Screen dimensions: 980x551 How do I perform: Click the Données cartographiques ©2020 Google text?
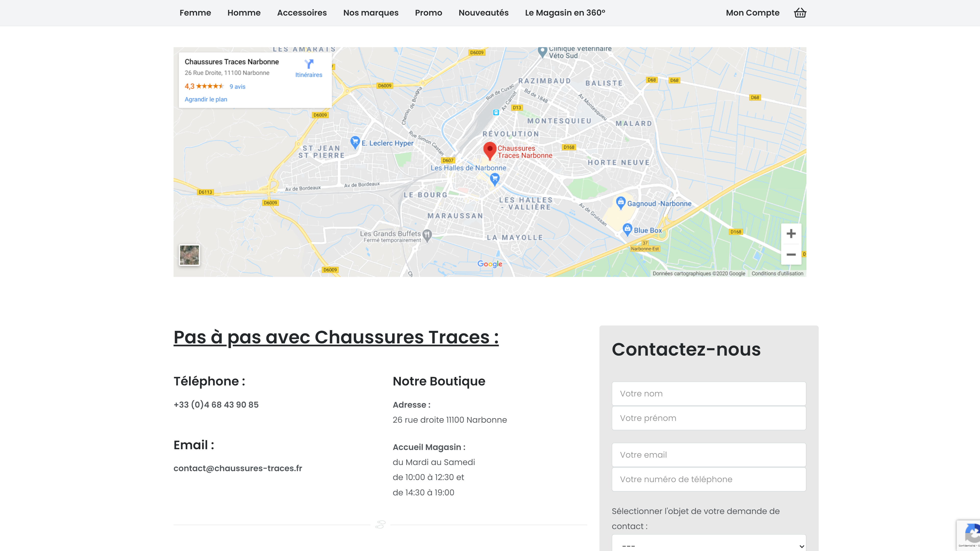(699, 273)
